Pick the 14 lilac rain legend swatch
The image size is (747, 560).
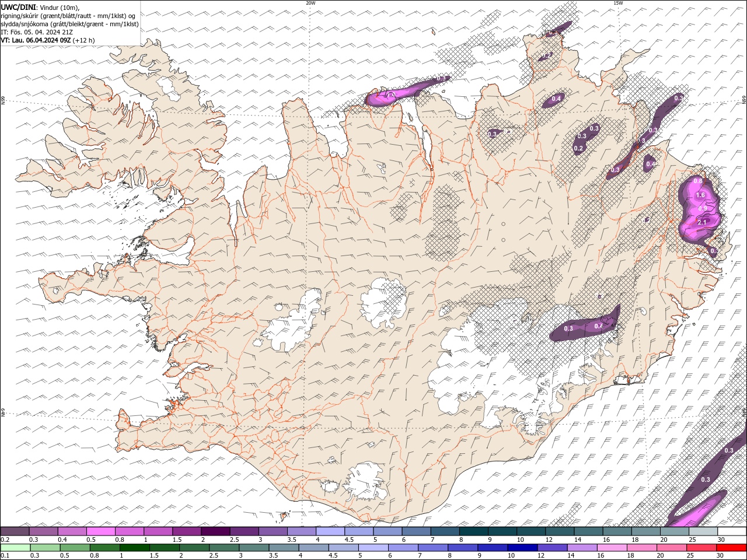(582, 548)
